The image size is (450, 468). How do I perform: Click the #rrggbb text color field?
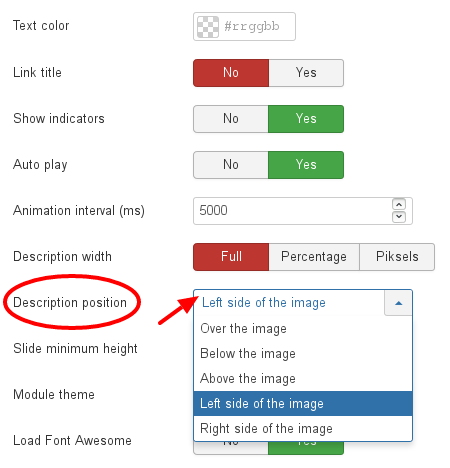pos(244,27)
